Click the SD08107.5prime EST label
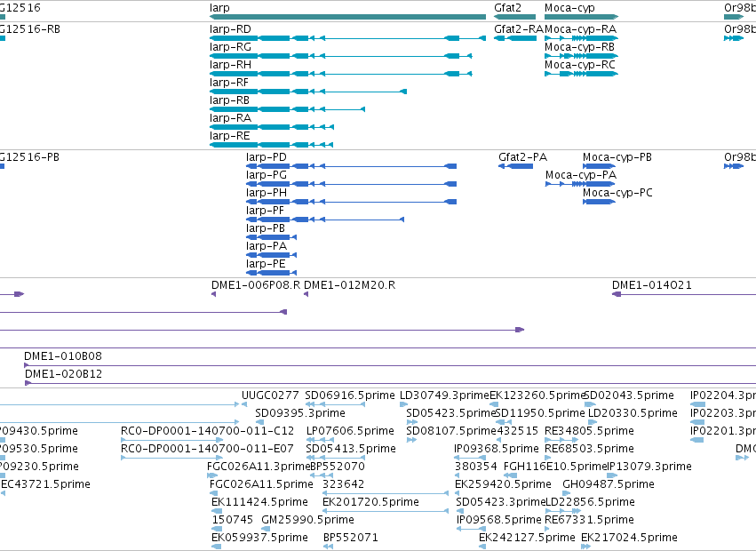Image resolution: width=756 pixels, height=551 pixels. (451, 430)
